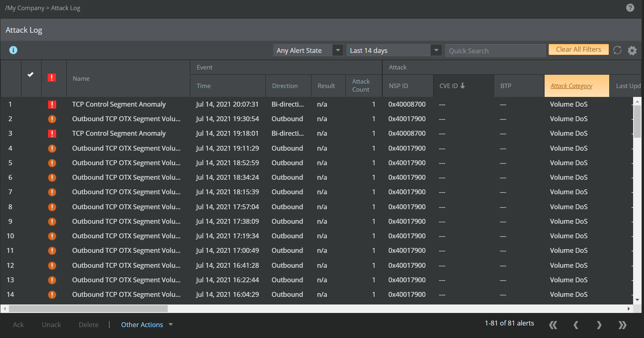Click the /My Company breadcrumb
644x338 pixels.
point(25,8)
